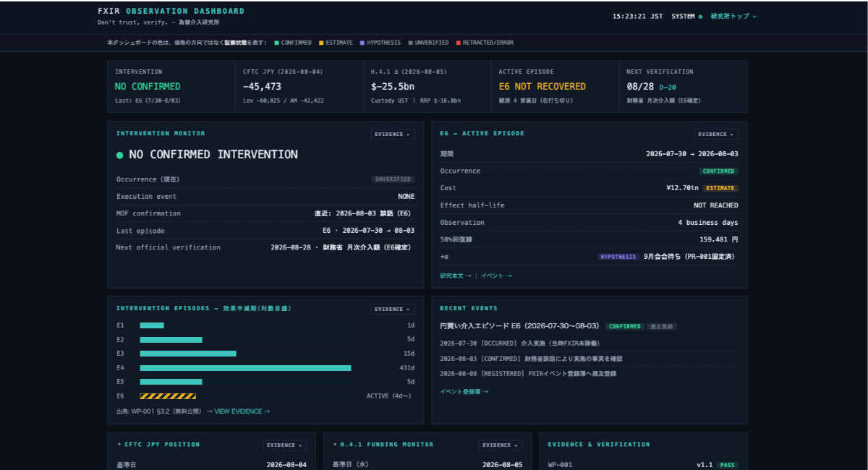Select the 2026-07-30 [OCCURRED] event row

pyautogui.click(x=590, y=343)
